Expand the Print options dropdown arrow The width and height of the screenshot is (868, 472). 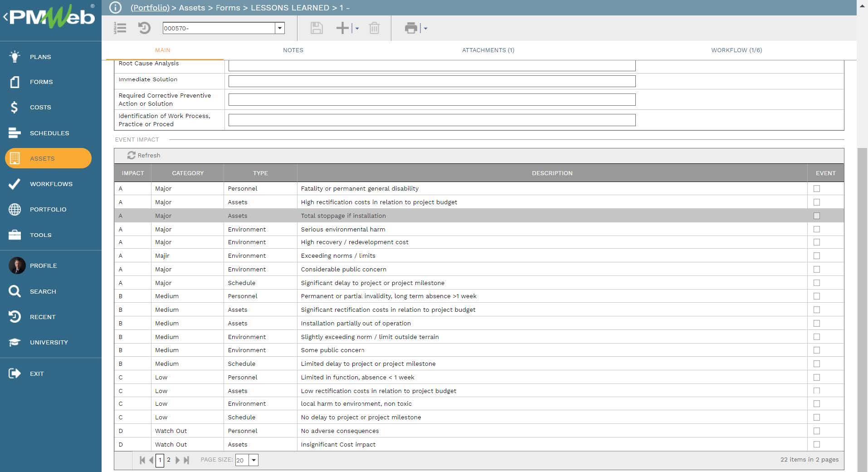pyautogui.click(x=425, y=29)
